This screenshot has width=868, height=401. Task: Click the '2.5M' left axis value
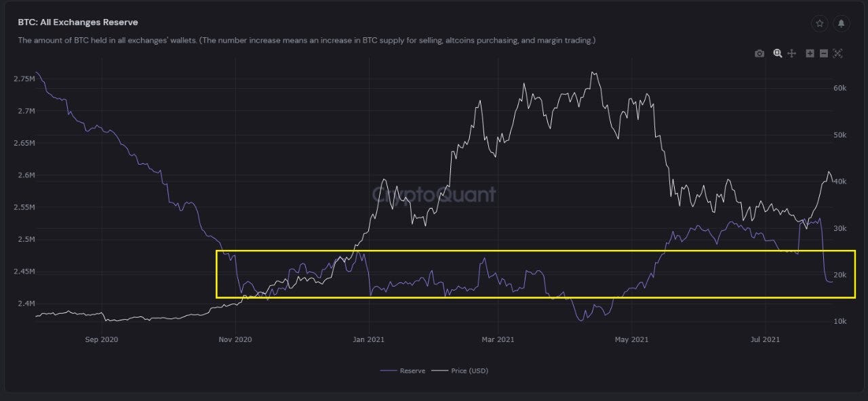coord(26,240)
